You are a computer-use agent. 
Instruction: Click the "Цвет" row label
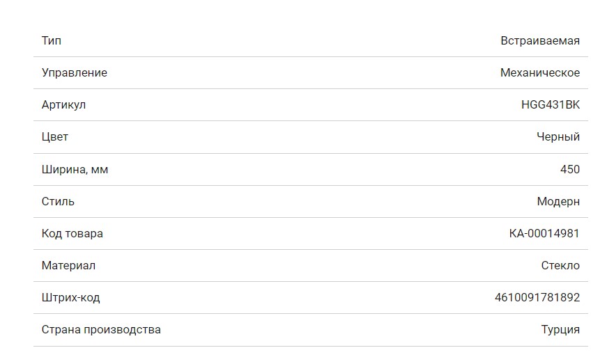[x=55, y=136]
